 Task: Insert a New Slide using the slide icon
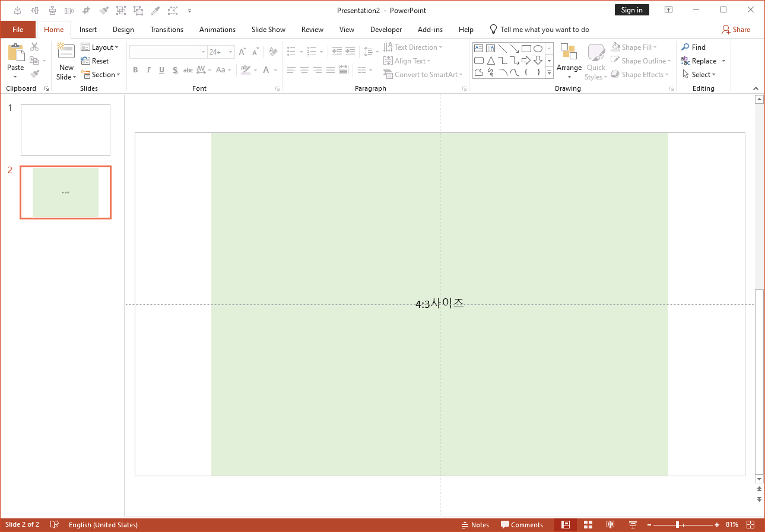pyautogui.click(x=66, y=51)
